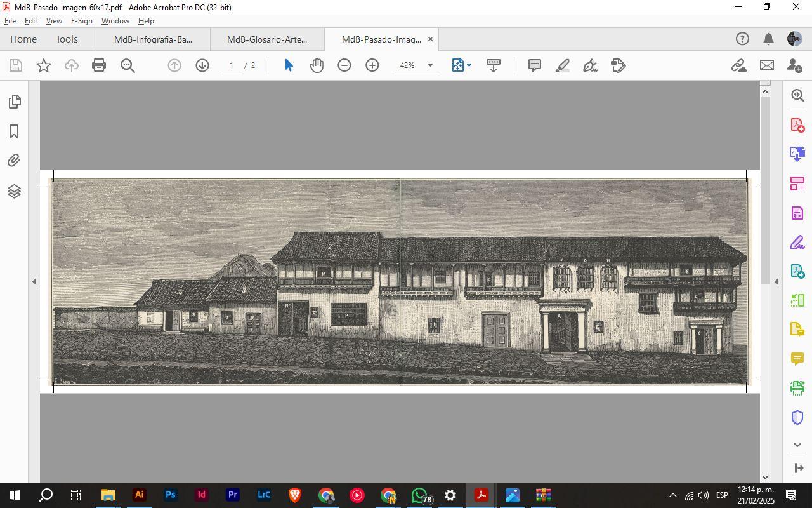Open the Window menu
This screenshot has width=812, height=508.
115,21
